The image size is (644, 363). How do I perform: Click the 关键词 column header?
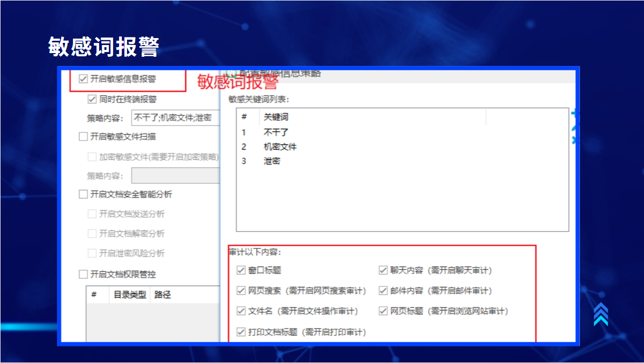(373, 117)
